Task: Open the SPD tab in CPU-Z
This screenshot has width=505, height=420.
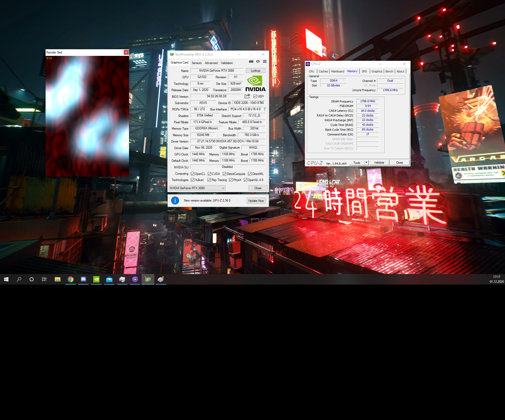Action: pos(364,71)
